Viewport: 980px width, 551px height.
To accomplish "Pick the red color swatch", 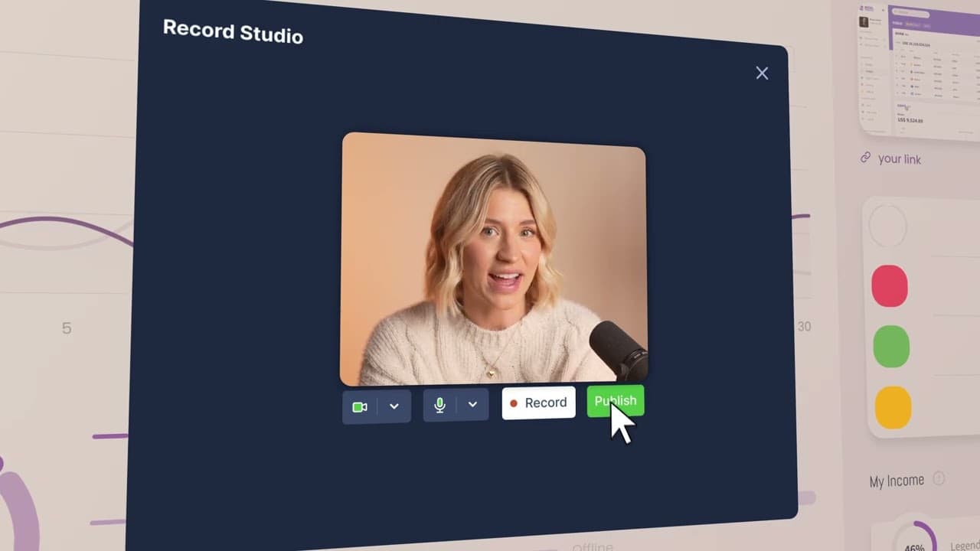I will click(x=890, y=286).
